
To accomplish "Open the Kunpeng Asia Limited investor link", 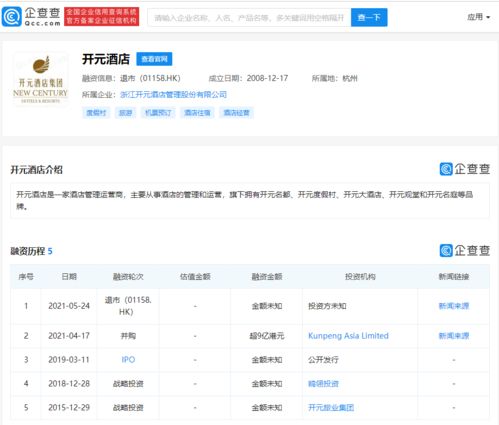I will pyautogui.click(x=348, y=336).
